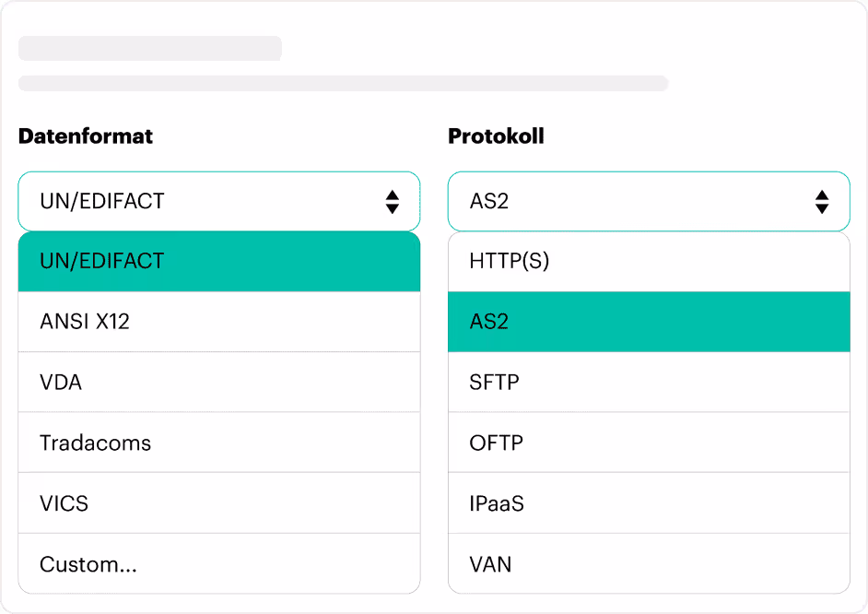The image size is (868, 614).
Task: Pick Tradacoms as data format
Action: pos(219,443)
